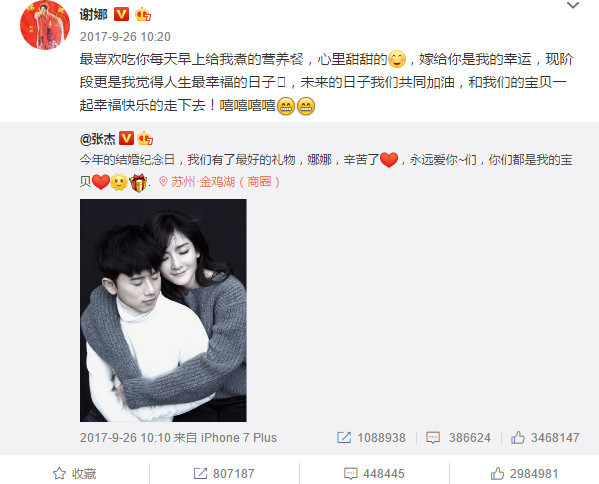Click the orange verified V badge beside 谢娜
599x484 pixels.
(122, 15)
